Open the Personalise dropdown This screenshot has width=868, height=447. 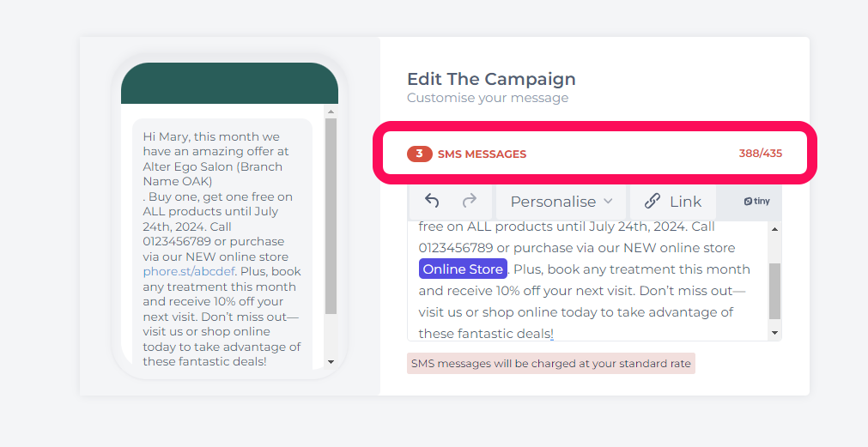click(x=561, y=202)
